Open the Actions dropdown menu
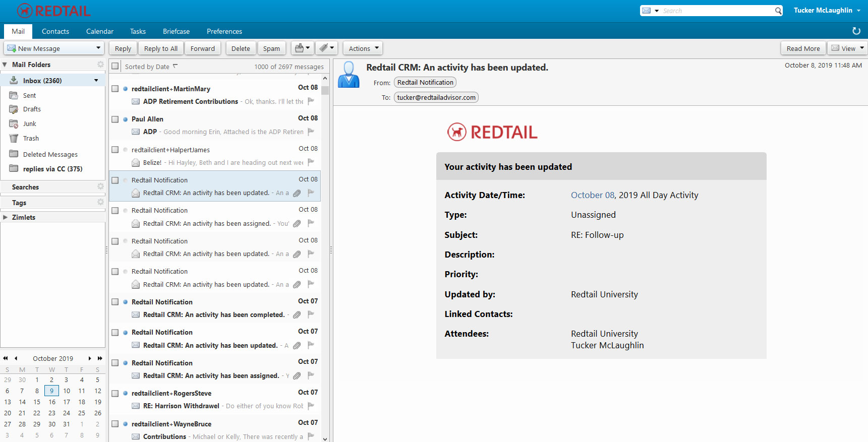The image size is (868, 442). (363, 48)
